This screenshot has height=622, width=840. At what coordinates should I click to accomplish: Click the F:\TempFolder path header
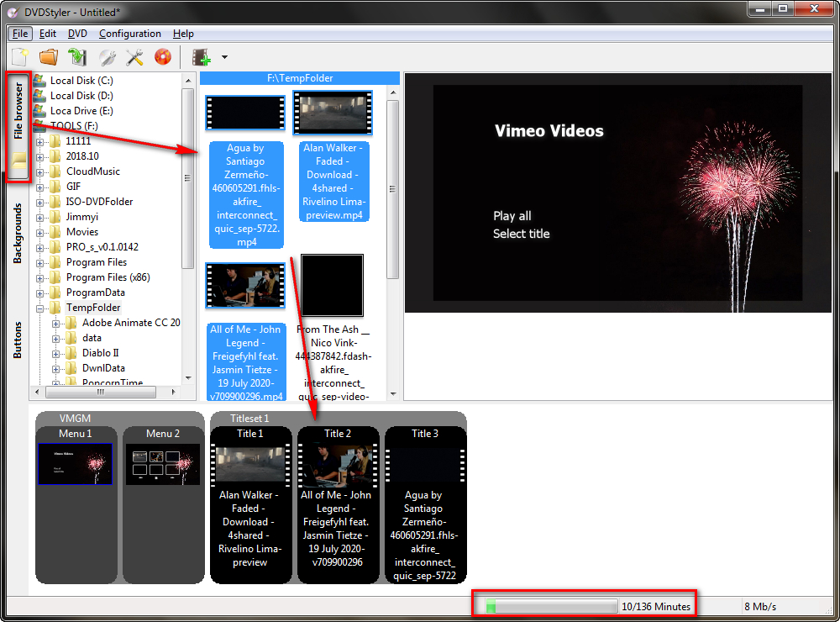[300, 78]
